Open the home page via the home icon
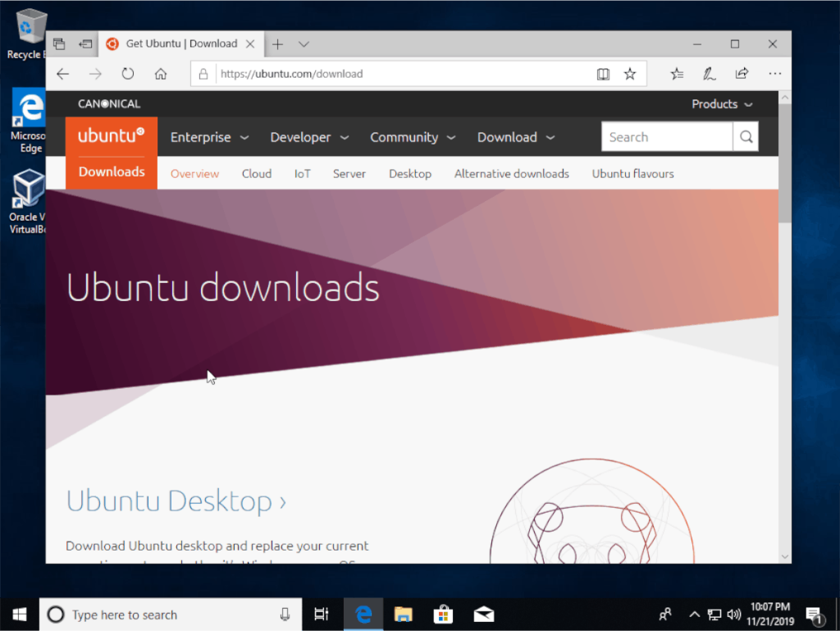The image size is (840, 631). click(x=161, y=73)
